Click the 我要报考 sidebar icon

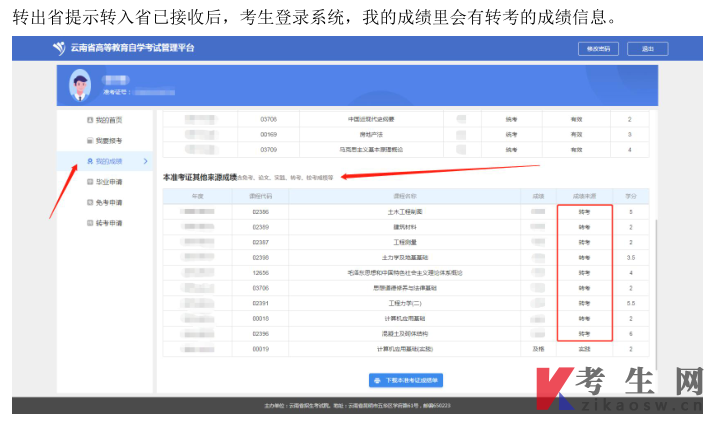click(x=90, y=141)
